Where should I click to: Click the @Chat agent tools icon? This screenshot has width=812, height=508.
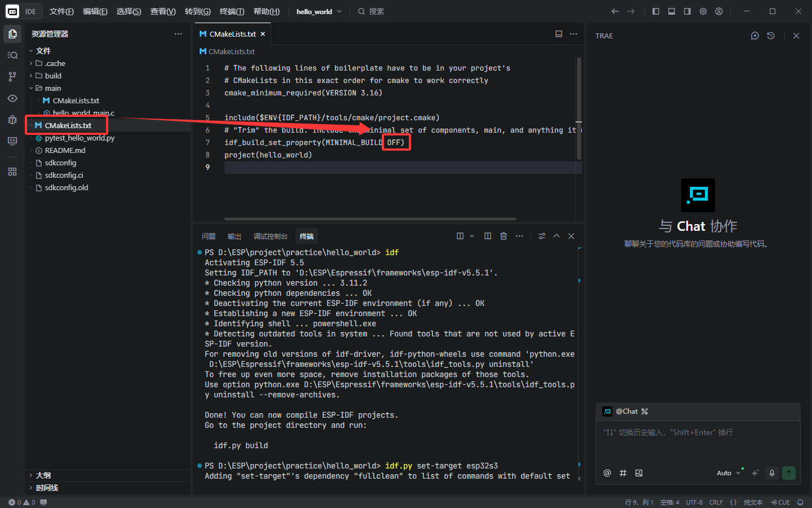[x=645, y=411]
